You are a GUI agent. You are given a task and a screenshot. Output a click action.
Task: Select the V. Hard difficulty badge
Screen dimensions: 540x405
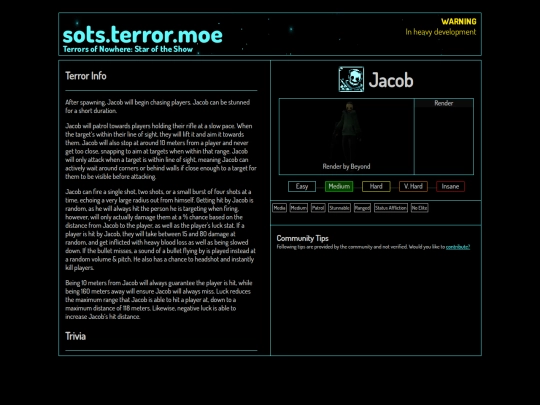[413, 186]
